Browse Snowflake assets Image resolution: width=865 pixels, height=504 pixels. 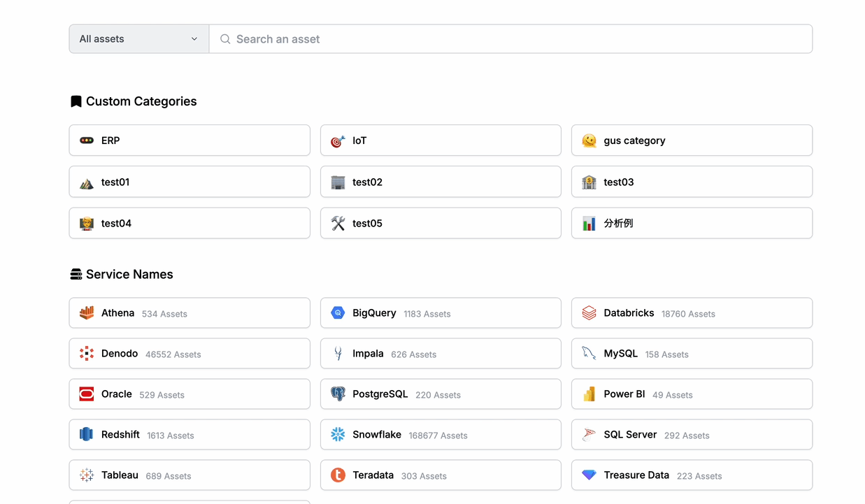coord(441,435)
